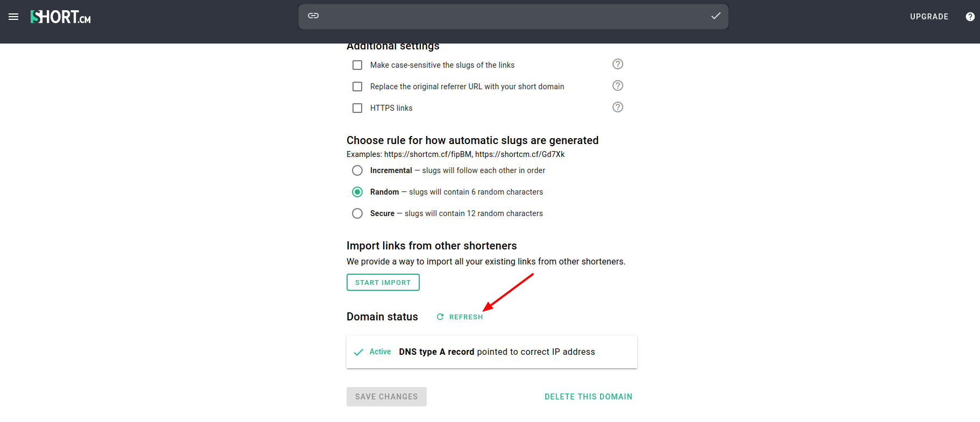Click the checkmark icon to shorten link
Image resolution: width=980 pixels, height=422 pixels.
point(716,16)
